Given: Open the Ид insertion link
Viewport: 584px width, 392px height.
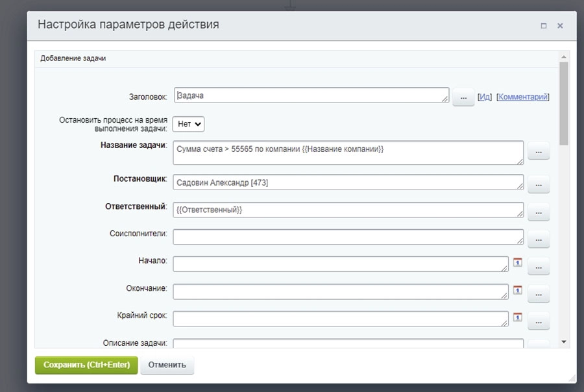Looking at the screenshot, I should tap(483, 95).
